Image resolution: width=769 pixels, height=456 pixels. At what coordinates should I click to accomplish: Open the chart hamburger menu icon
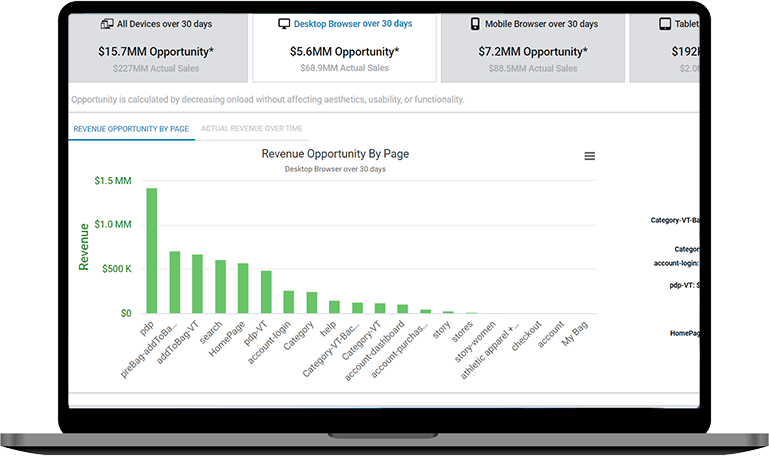coord(590,156)
